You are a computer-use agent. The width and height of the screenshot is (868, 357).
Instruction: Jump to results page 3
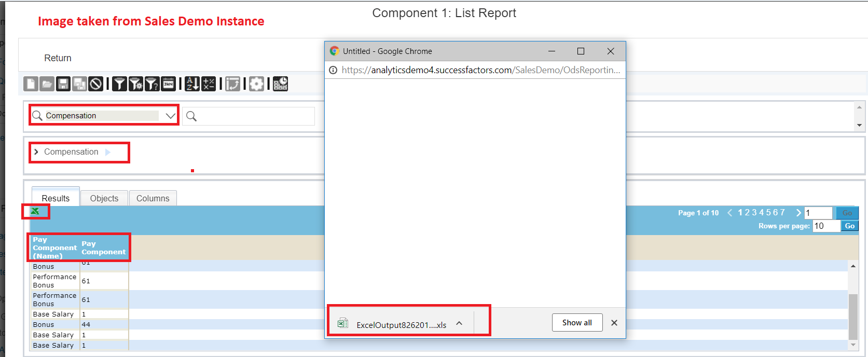coord(754,213)
